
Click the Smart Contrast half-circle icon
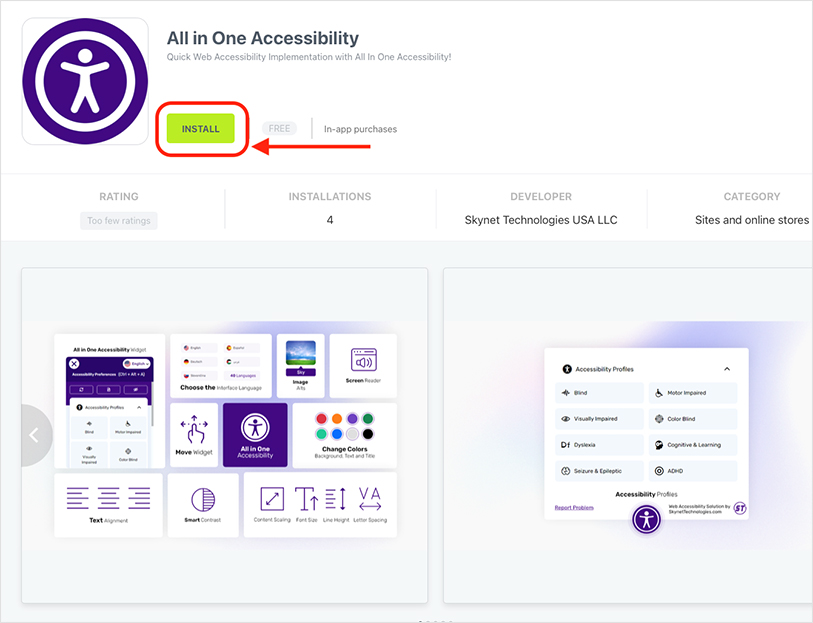coord(203,499)
